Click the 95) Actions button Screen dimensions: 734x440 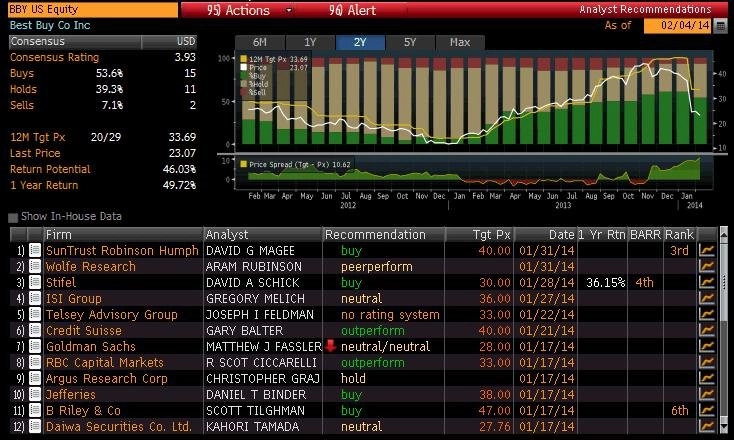coord(238,10)
